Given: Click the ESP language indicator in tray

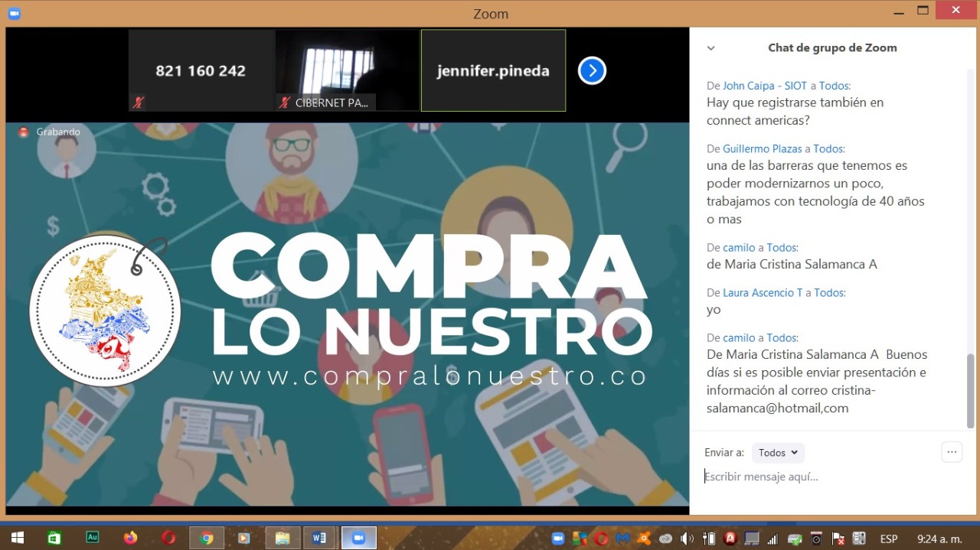Looking at the screenshot, I should tap(888, 539).
